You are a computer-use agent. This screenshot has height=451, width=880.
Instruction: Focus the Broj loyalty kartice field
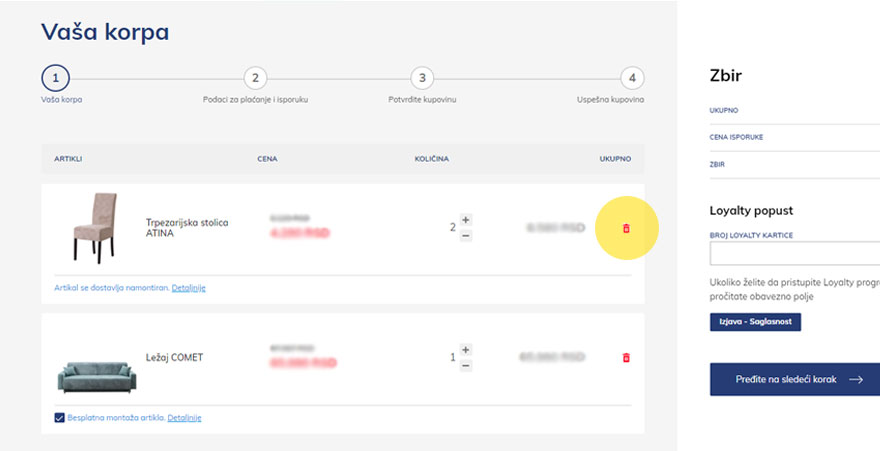795,253
